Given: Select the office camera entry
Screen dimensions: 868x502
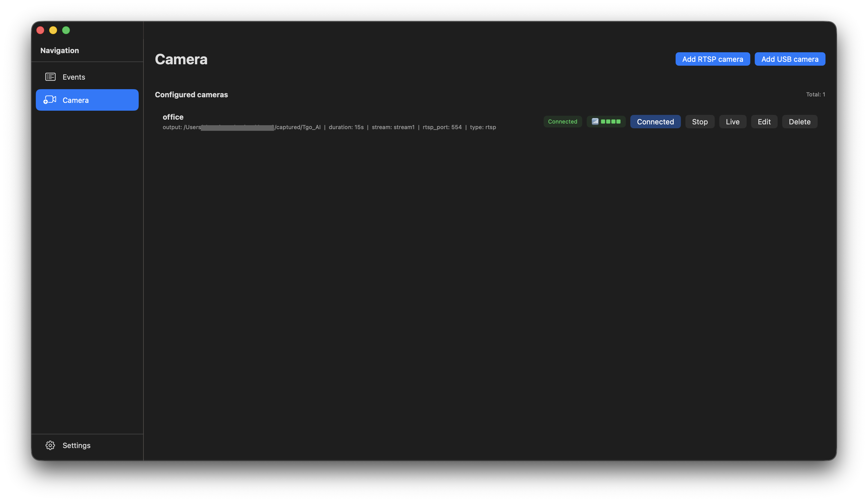Looking at the screenshot, I should point(173,117).
